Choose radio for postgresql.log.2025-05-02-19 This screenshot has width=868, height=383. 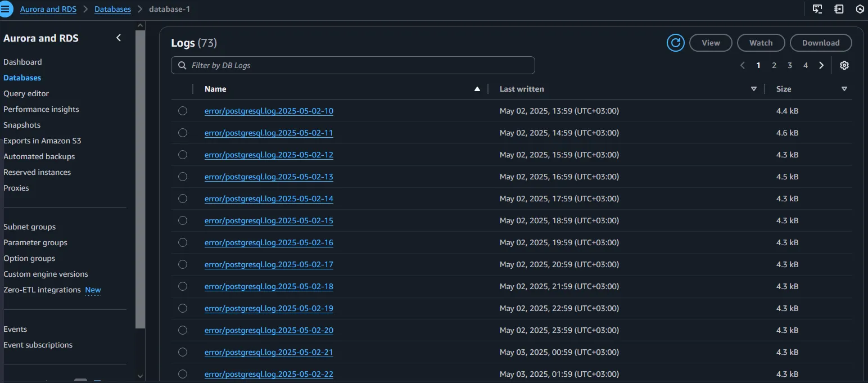183,308
